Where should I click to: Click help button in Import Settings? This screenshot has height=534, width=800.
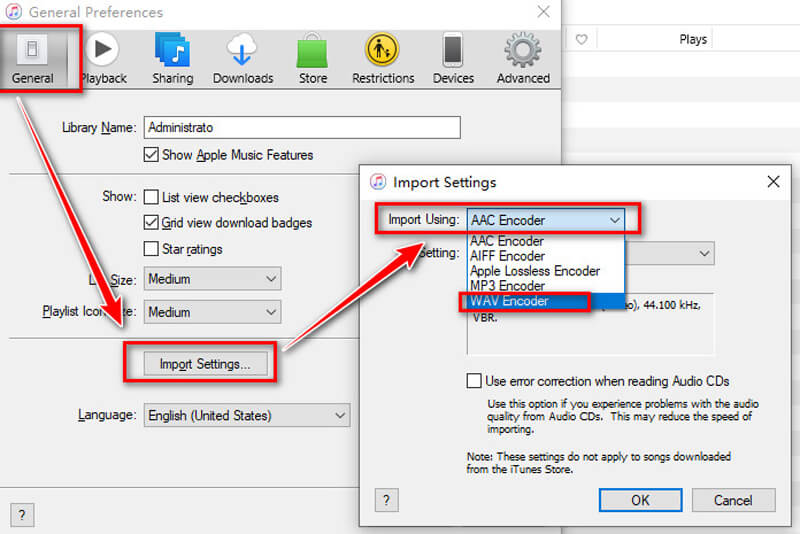(386, 500)
